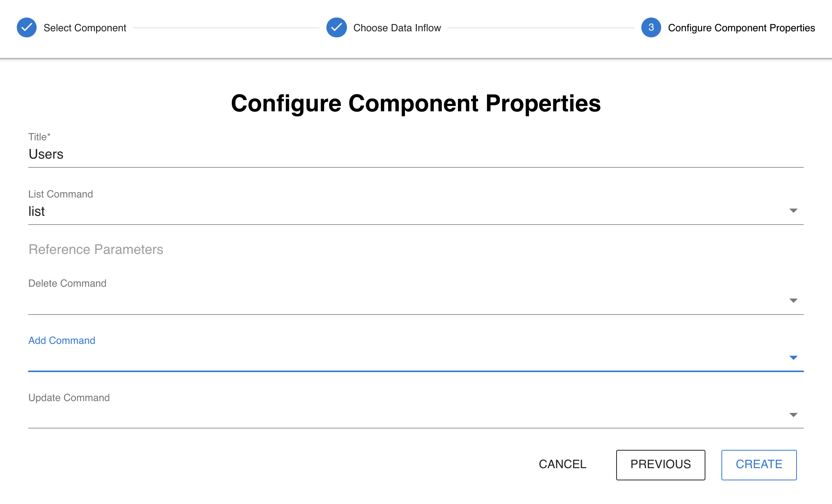Open the Add Command dropdown arrow
The height and width of the screenshot is (504, 832).
[x=793, y=358]
